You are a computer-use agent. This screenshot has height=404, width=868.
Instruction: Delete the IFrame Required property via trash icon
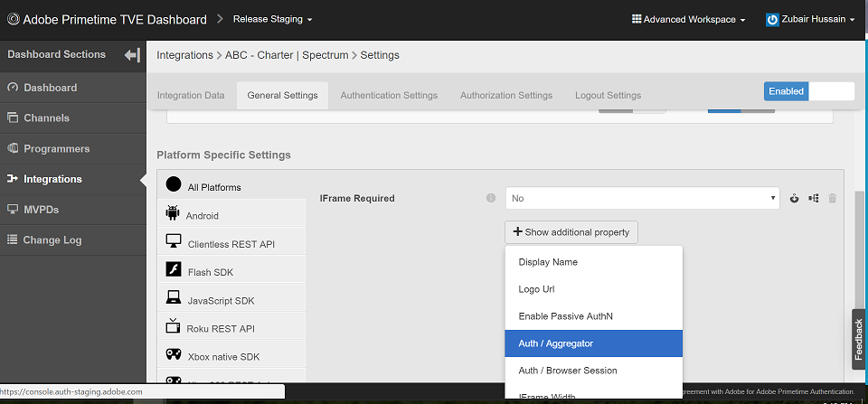(x=833, y=198)
